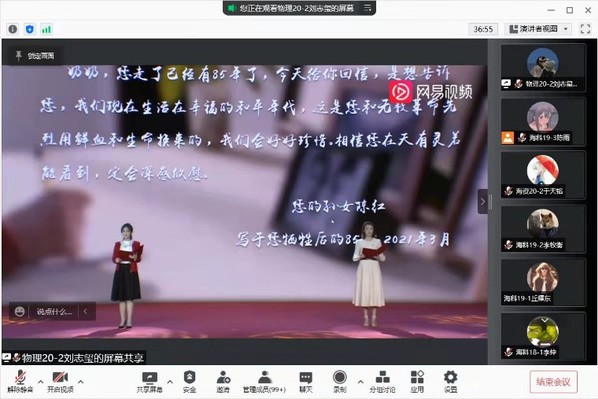This screenshot has height=399, width=598.
Task: Open the Invite participants icon
Action: (x=223, y=381)
